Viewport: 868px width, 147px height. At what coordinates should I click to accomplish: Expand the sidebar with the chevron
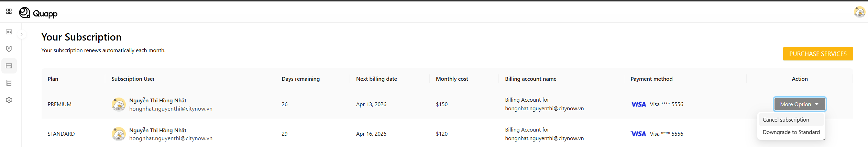21,34
